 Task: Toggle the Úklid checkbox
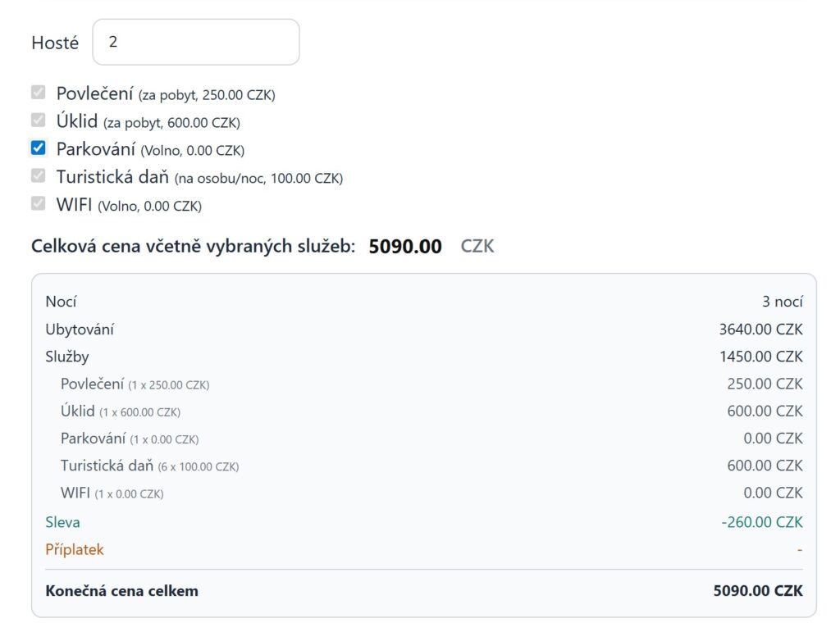coord(38,120)
